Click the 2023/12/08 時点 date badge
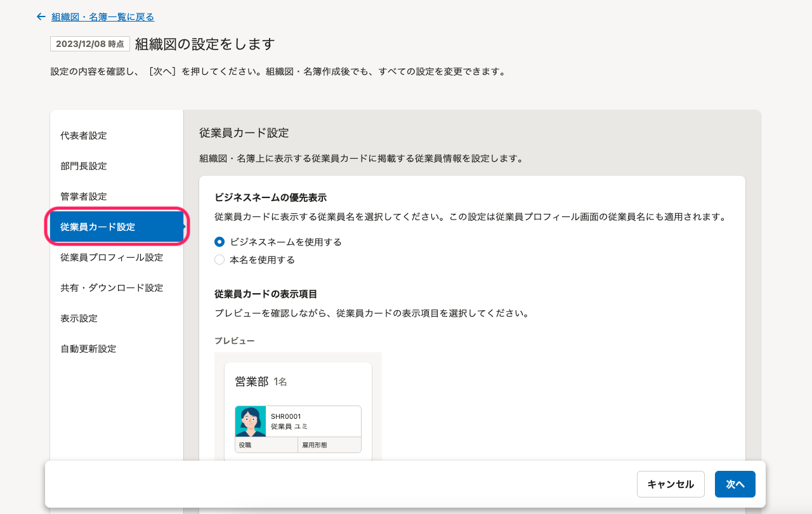812x514 pixels. [x=90, y=44]
